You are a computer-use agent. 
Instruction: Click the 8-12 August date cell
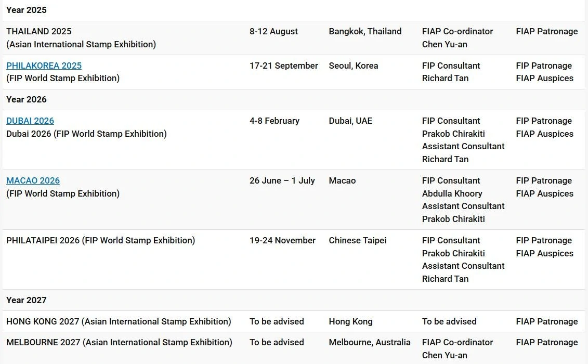click(274, 32)
